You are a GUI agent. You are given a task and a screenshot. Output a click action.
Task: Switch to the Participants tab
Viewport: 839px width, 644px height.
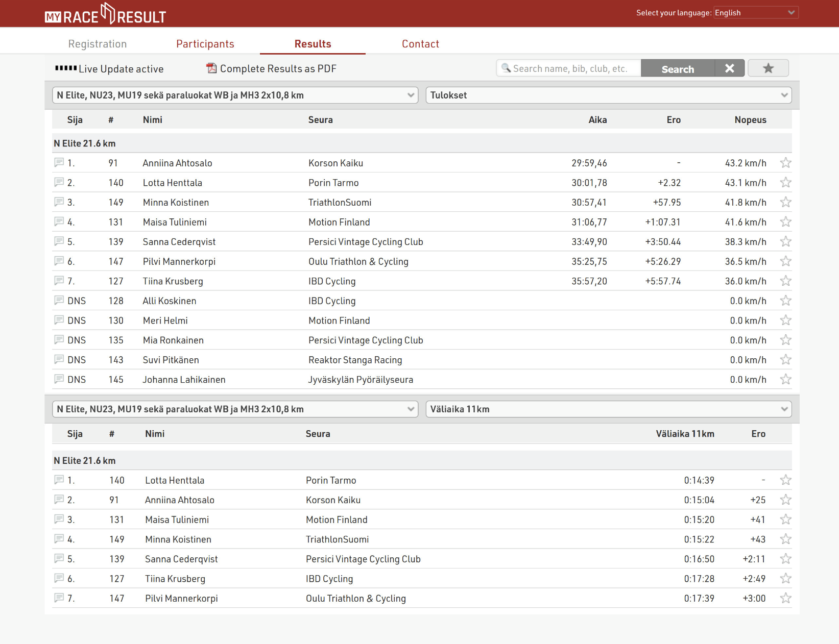click(205, 44)
